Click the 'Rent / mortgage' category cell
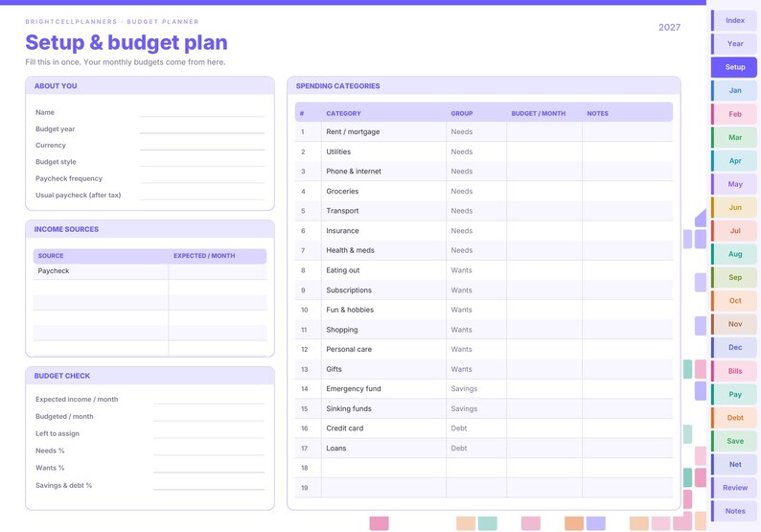The height and width of the screenshot is (532, 761). pyautogui.click(x=383, y=132)
